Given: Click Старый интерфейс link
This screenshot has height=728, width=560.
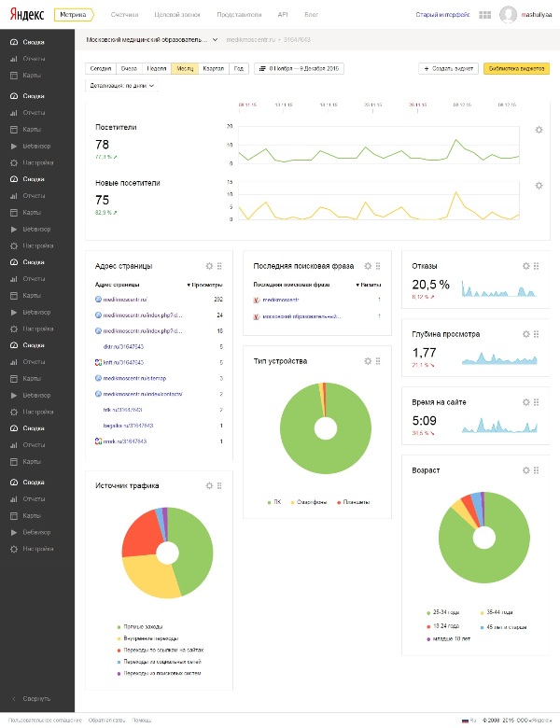Looking at the screenshot, I should pyautogui.click(x=442, y=15).
